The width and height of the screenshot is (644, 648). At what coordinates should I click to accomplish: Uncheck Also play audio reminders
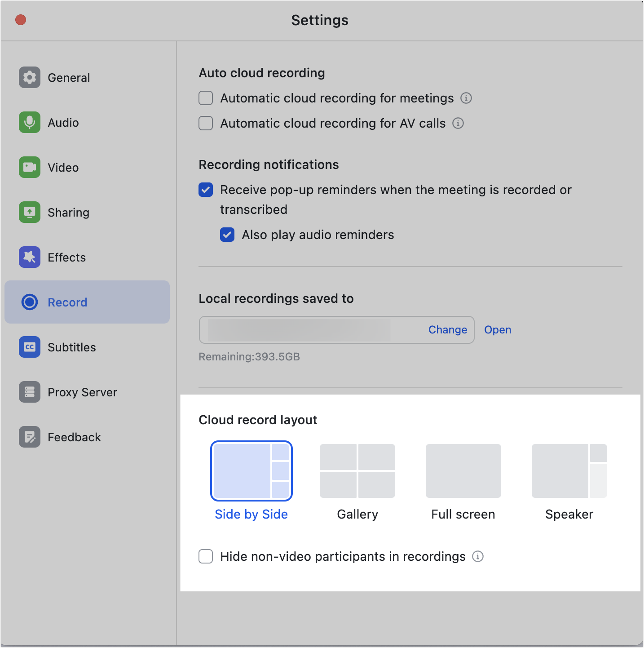(227, 235)
